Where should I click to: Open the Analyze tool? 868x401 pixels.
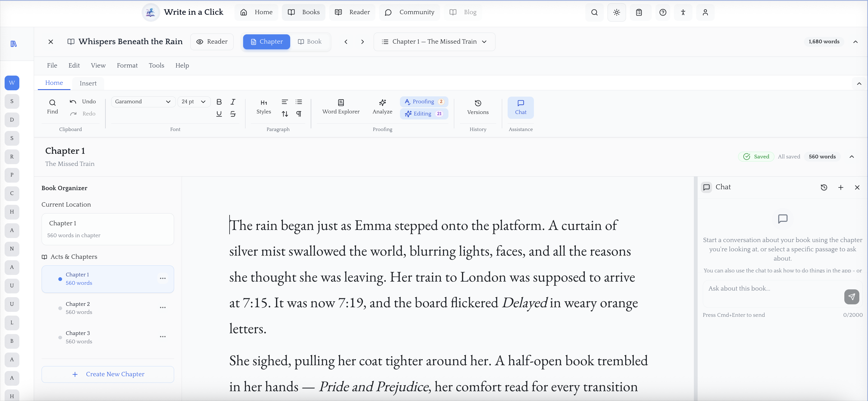(x=382, y=107)
